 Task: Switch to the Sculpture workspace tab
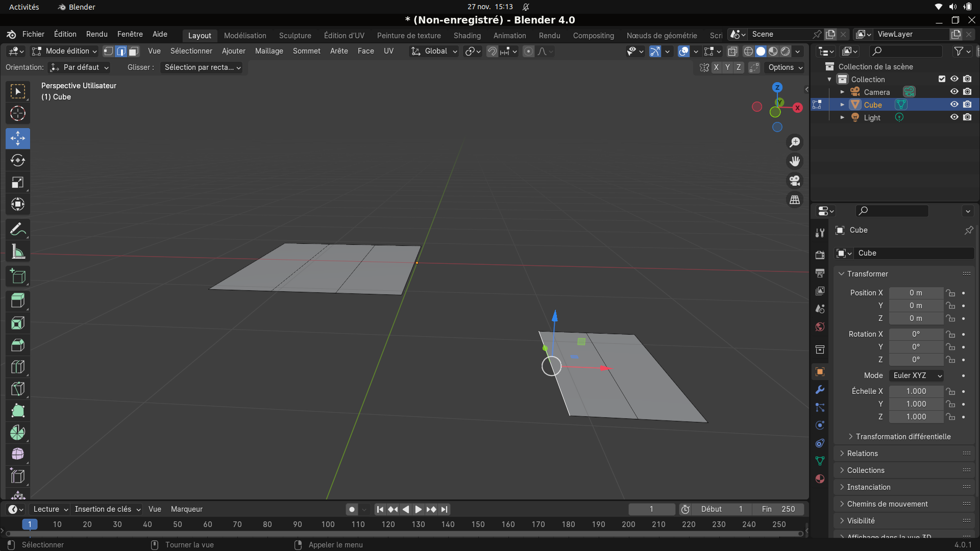click(295, 36)
